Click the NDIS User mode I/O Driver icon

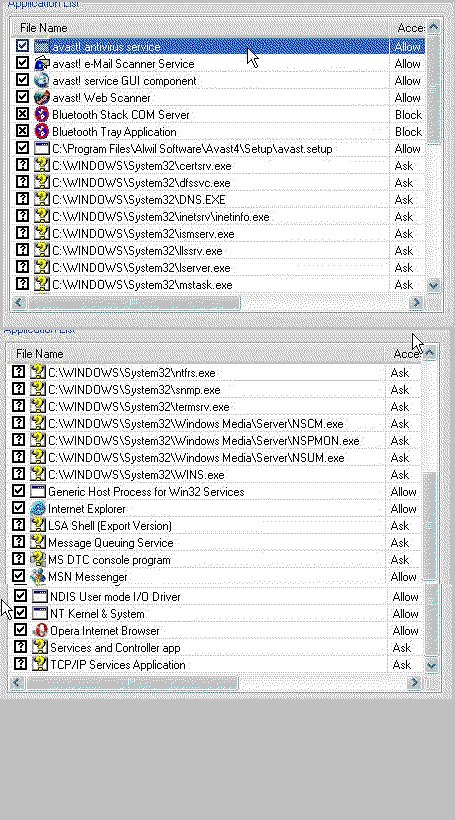point(40,597)
